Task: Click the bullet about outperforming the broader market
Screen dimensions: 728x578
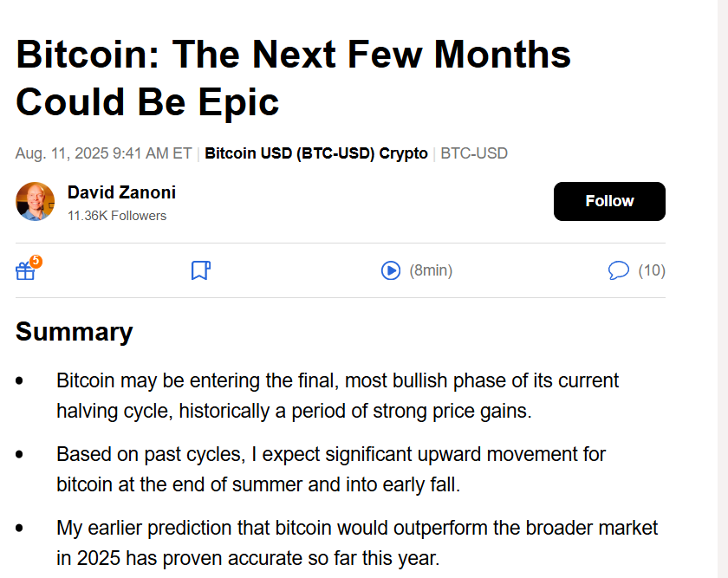Action: 357,542
